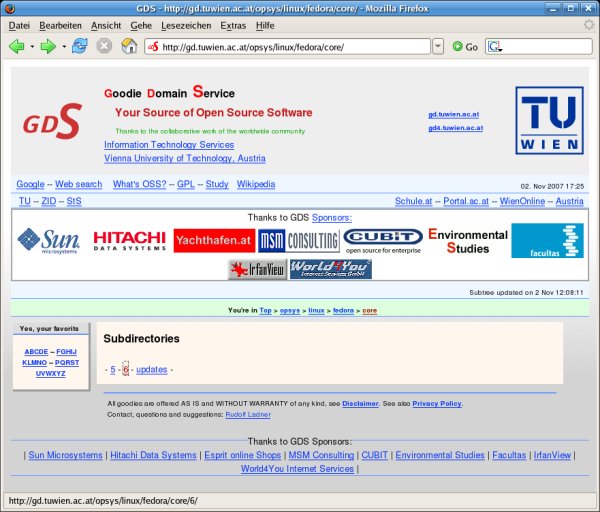Screen dimensions: 600x512
Task: Click the Wikipedia link
Action: pyautogui.click(x=255, y=184)
